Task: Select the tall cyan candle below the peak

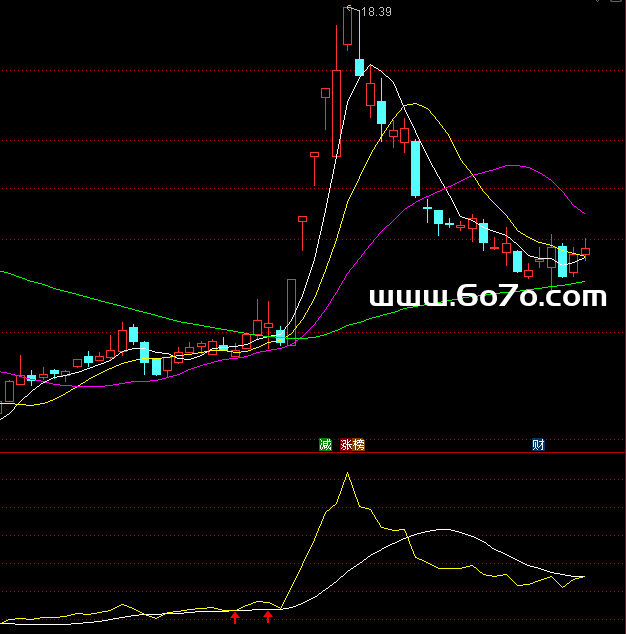Action: (415, 168)
